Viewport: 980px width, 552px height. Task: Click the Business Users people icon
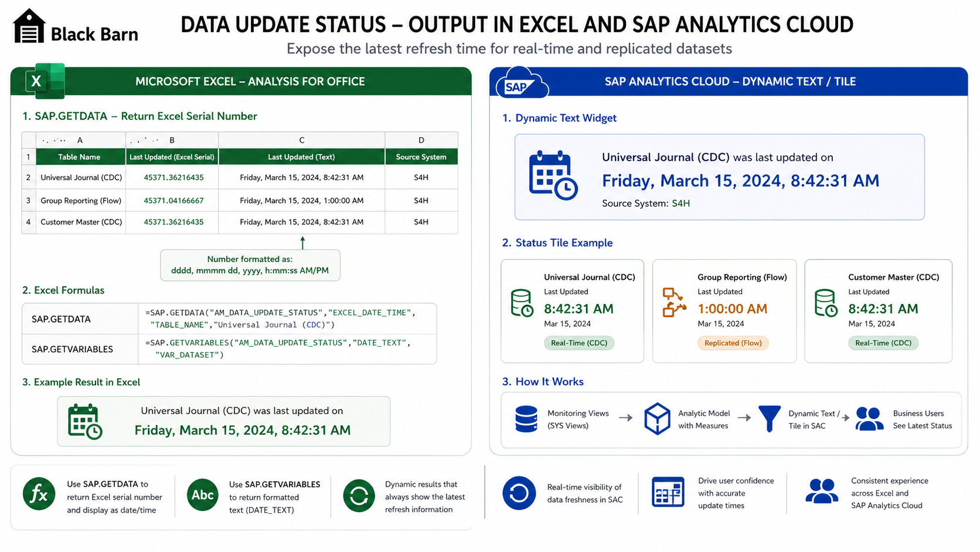pos(869,419)
